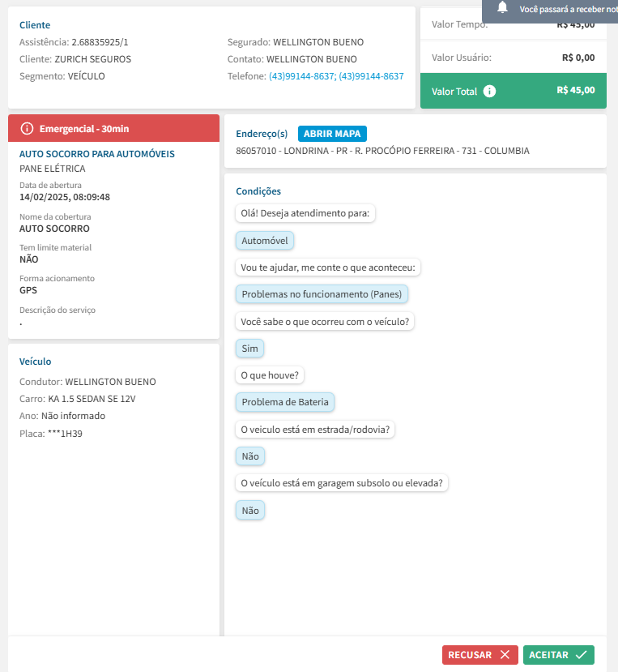618x672 pixels.
Task: Click the address line with LONDRINA - PR
Action: (x=382, y=151)
